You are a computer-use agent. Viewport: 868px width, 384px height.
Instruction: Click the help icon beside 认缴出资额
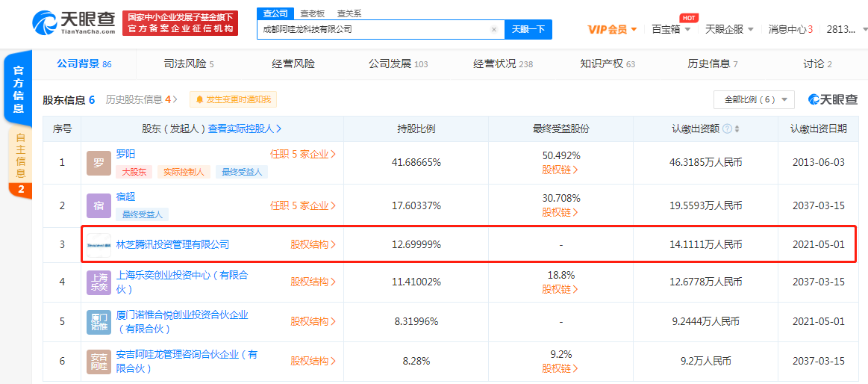click(727, 129)
